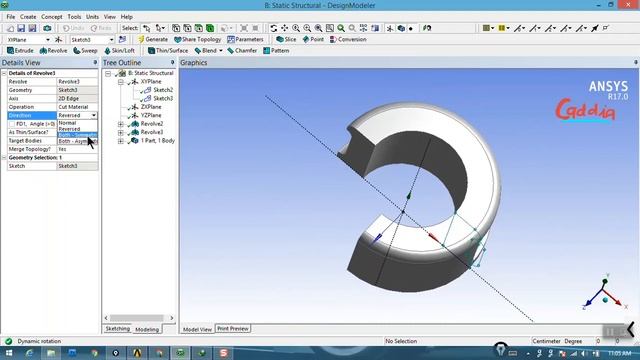
Task: Click the Operation value Cut Material
Action: coord(77,107)
